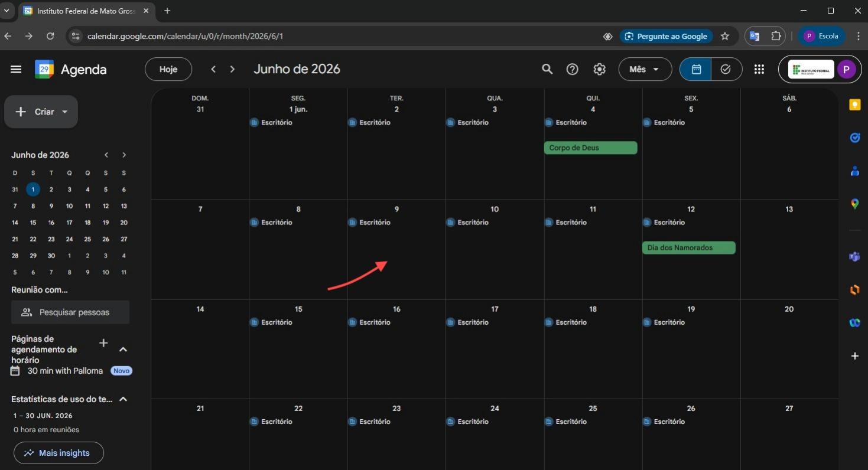Get add-ons plus icon in side panel
This screenshot has width=868, height=470.
click(x=854, y=355)
